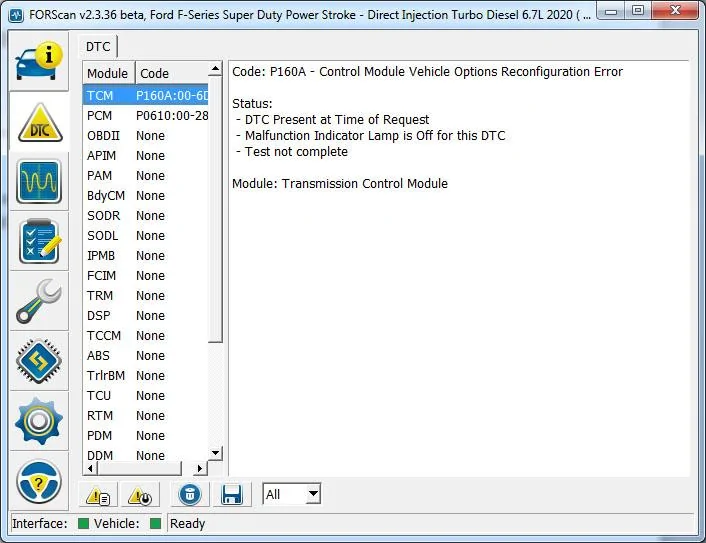The image size is (706, 543).
Task: Select the PAM module row
Action: (x=145, y=176)
